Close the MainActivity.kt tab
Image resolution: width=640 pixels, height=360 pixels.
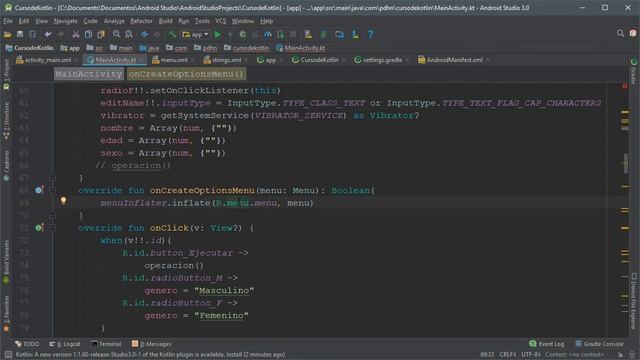coord(141,60)
